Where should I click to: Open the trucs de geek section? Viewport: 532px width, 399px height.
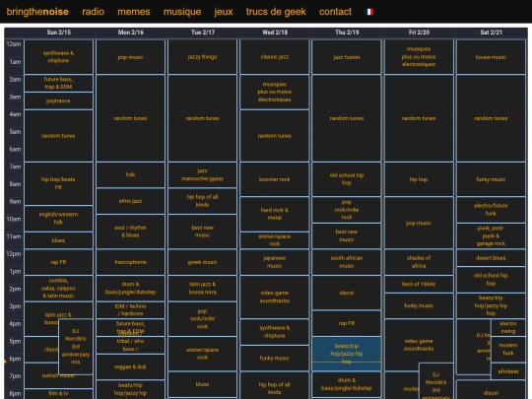276,12
